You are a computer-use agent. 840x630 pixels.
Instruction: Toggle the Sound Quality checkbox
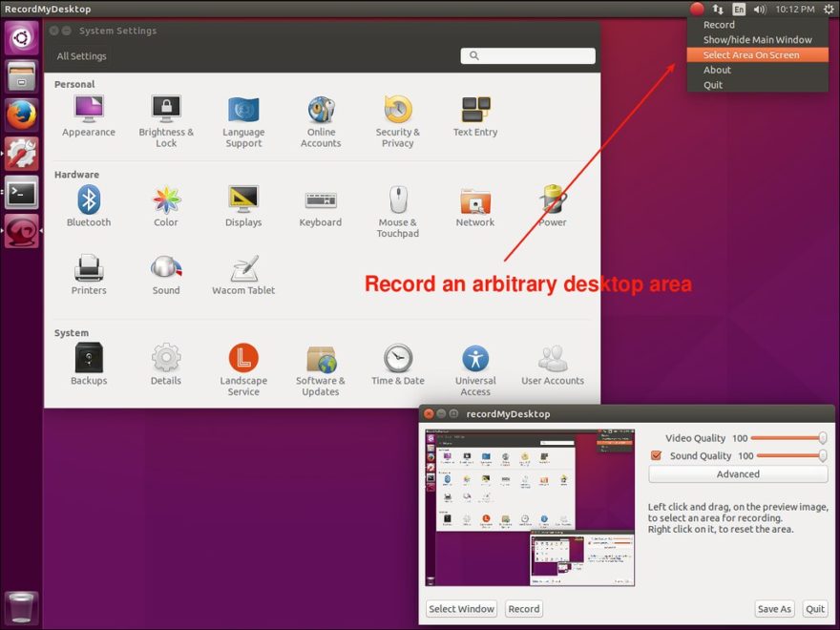point(656,455)
